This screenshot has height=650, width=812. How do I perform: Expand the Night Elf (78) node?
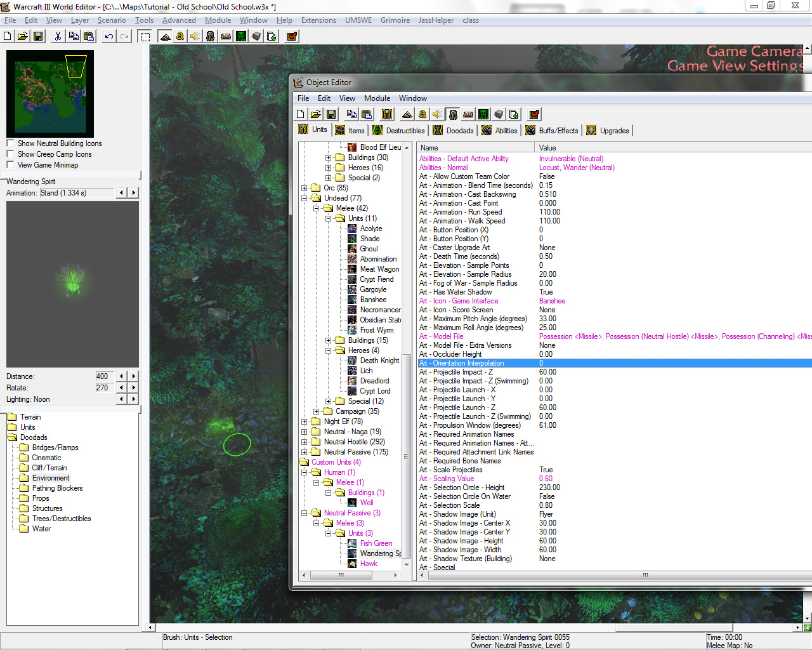(x=304, y=421)
